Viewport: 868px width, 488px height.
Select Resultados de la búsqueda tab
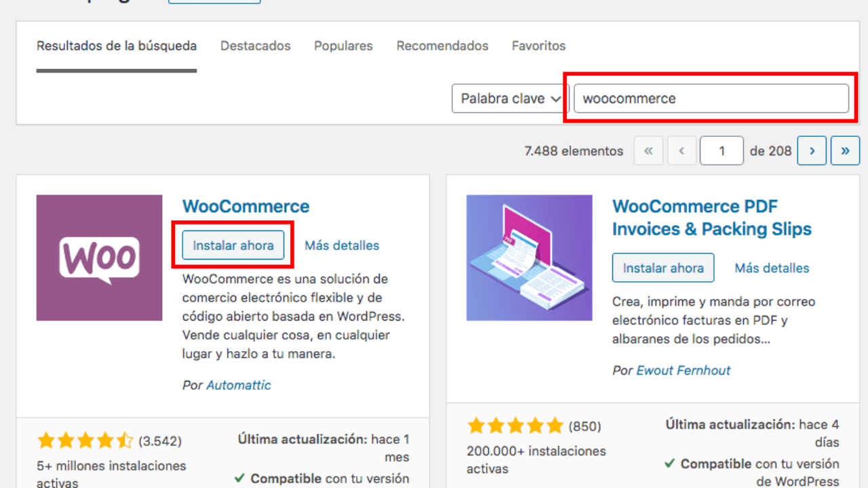[117, 46]
